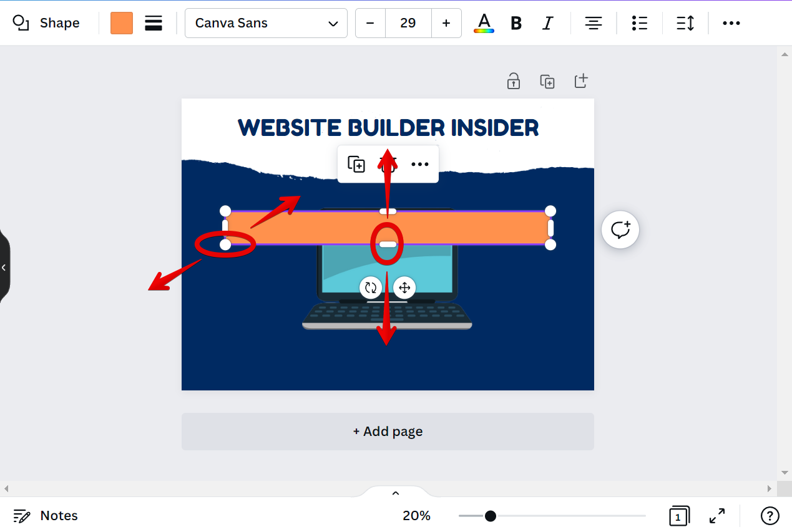
Task: Open the help question mark button
Action: click(770, 516)
